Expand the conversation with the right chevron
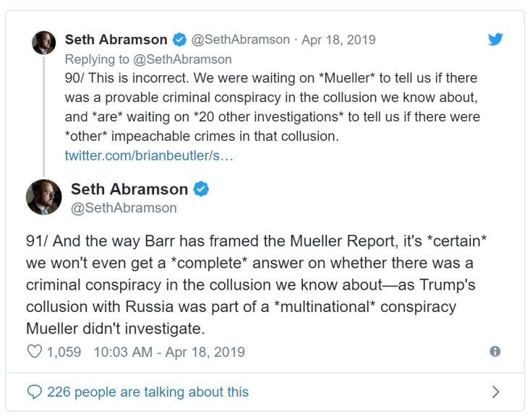The width and height of the screenshot is (532, 419). 495,392
